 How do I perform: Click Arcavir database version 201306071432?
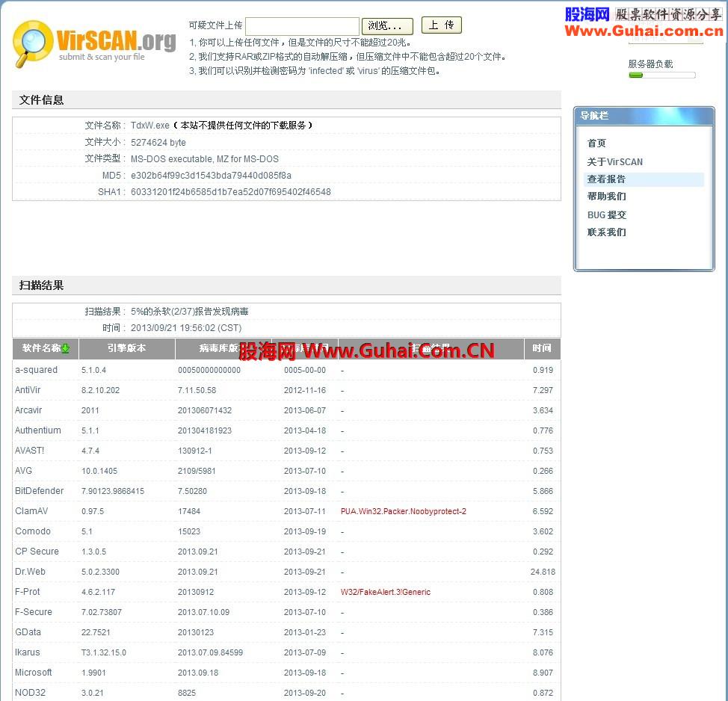pyautogui.click(x=205, y=410)
